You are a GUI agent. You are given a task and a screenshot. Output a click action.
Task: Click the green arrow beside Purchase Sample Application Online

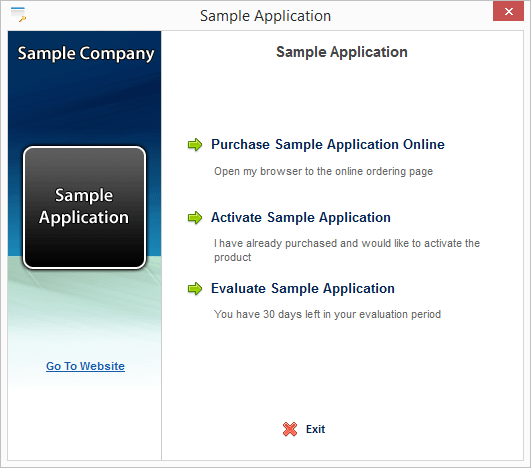(x=195, y=145)
